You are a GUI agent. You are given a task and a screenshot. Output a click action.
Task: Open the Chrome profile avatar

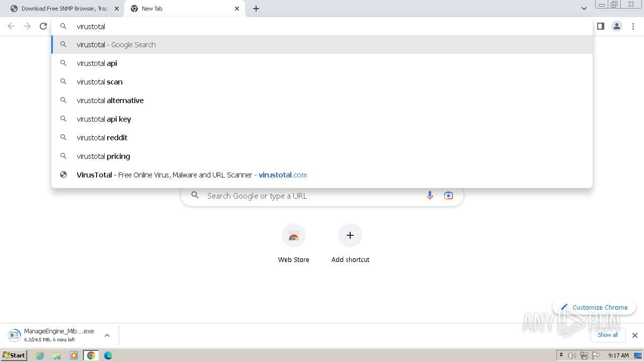pos(616,26)
